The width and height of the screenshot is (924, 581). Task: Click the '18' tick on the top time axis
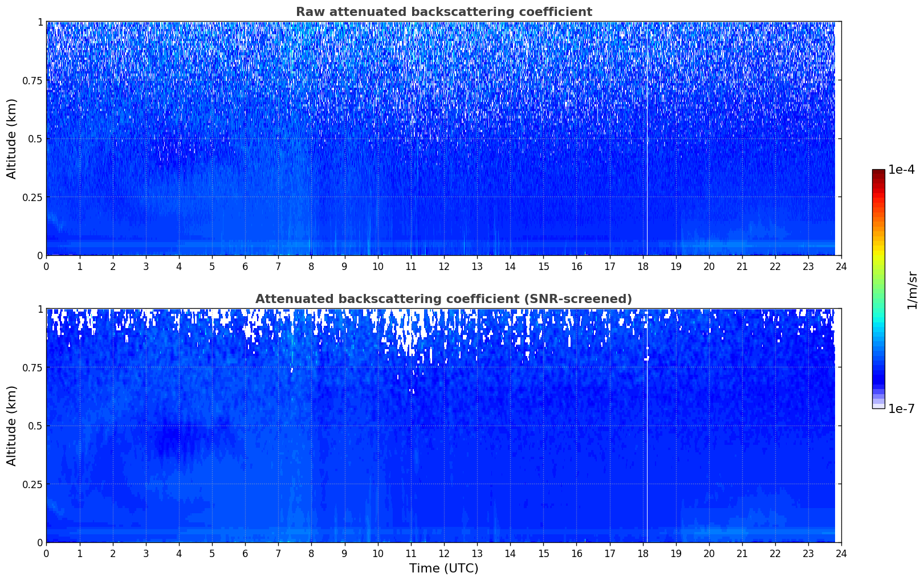click(642, 266)
